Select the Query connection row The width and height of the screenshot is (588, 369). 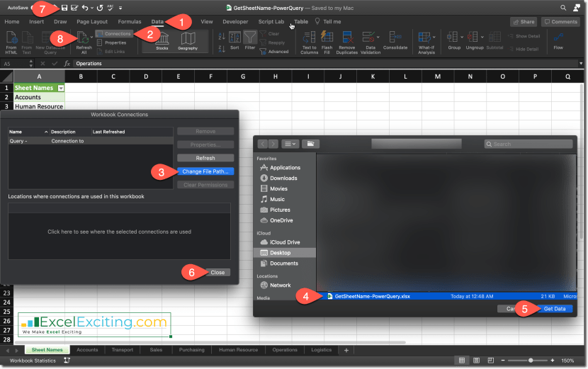pyautogui.click(x=91, y=141)
